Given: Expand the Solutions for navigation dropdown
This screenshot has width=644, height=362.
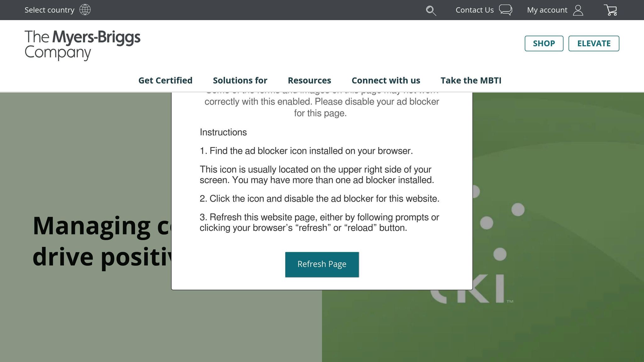Looking at the screenshot, I should [x=240, y=80].
